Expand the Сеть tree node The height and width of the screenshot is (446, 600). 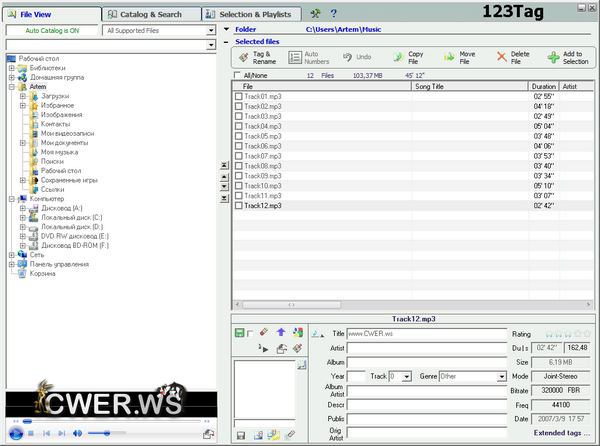pos(12,255)
